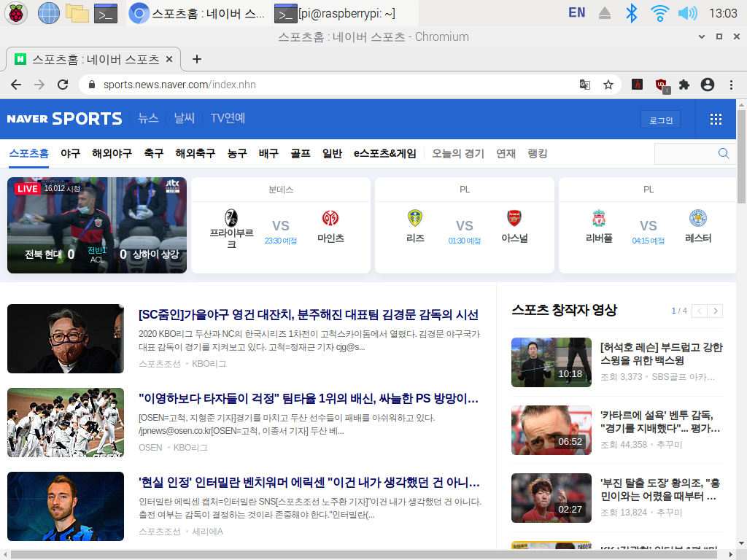This screenshot has width=747, height=560.
Task: Play the 06:52 벤투 감독 video
Action: click(551, 430)
